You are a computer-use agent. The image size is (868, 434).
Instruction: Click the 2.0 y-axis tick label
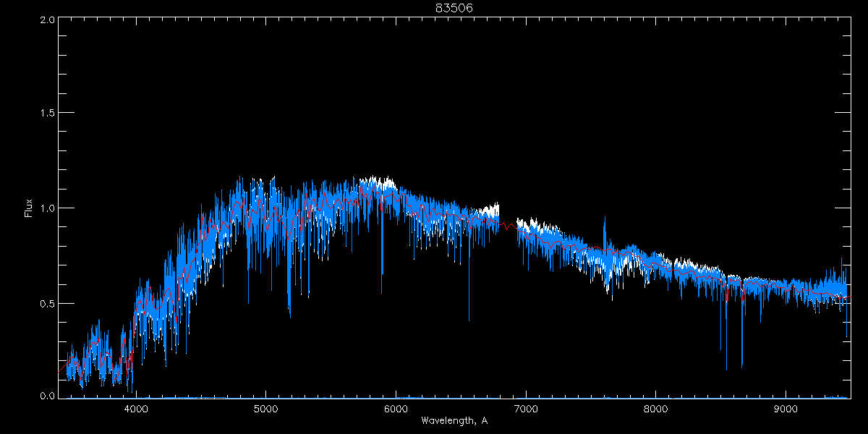tap(47, 20)
